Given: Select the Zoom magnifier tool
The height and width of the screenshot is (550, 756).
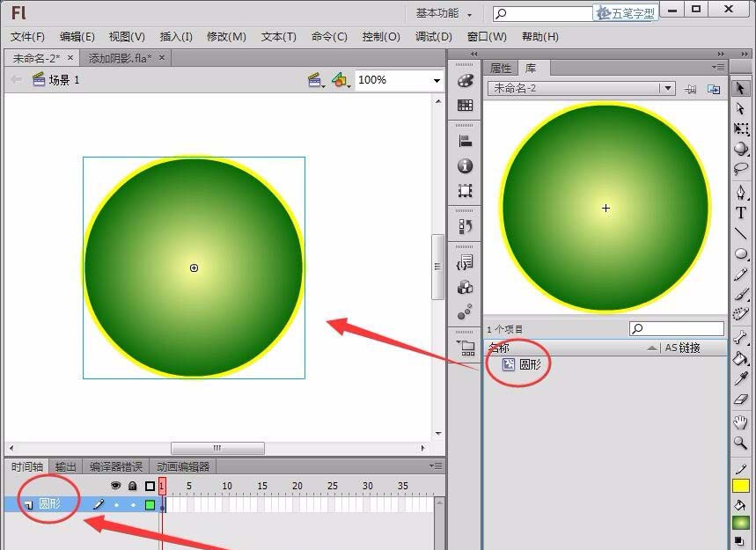Looking at the screenshot, I should coord(740,443).
